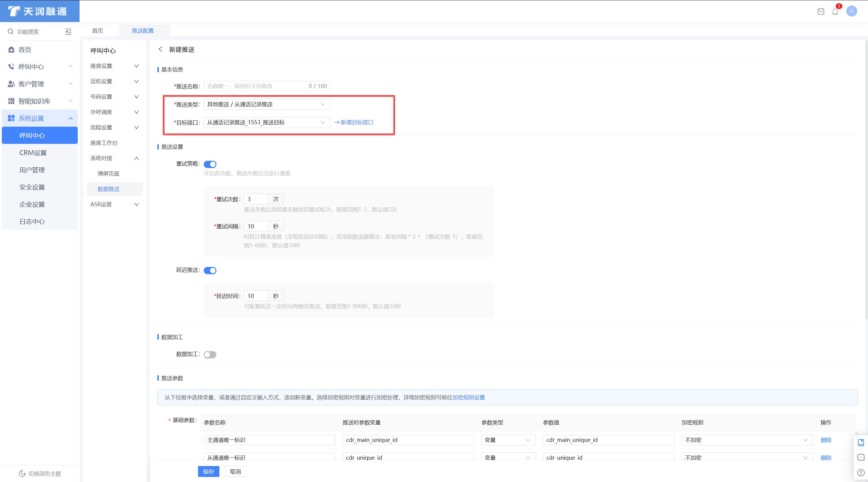
Task: Click 新增目标接口 link
Action: pos(354,122)
